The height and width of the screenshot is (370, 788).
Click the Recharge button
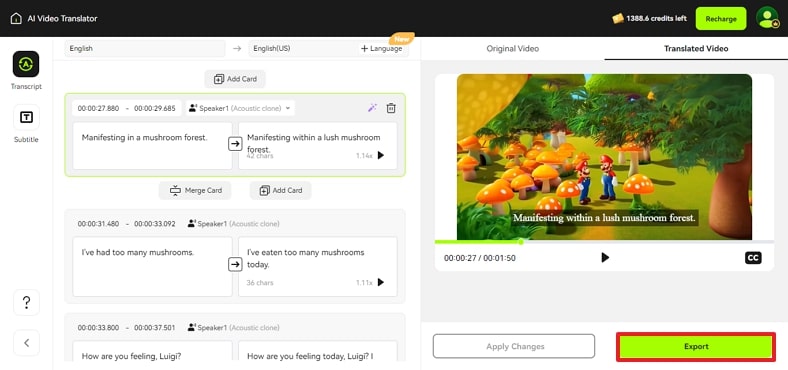(721, 19)
